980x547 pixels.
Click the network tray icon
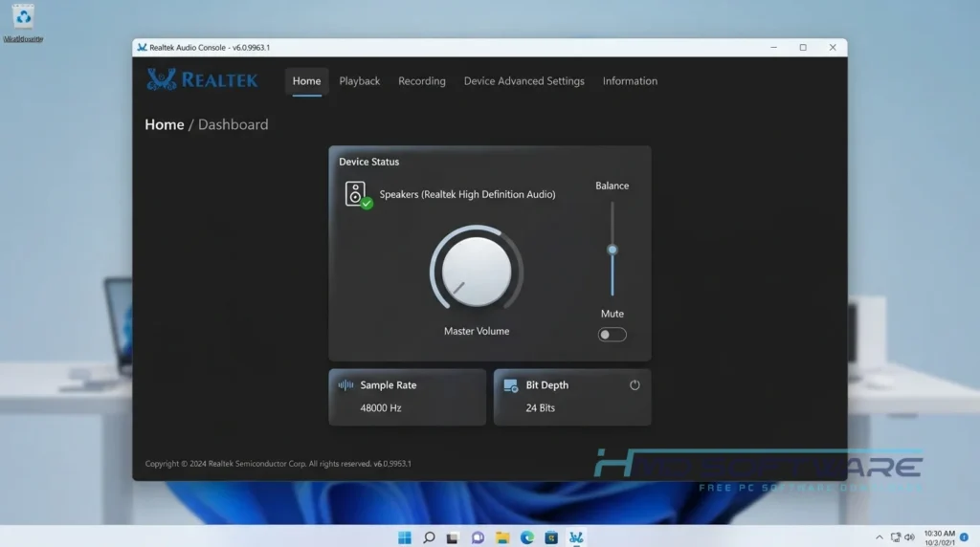895,537
